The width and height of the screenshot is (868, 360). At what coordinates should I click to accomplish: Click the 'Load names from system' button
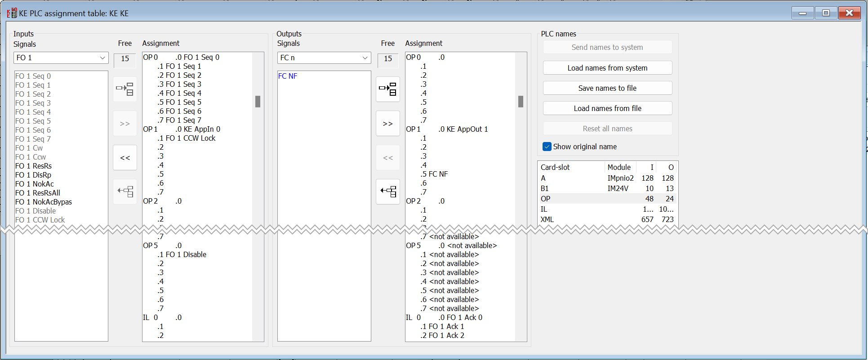click(608, 68)
